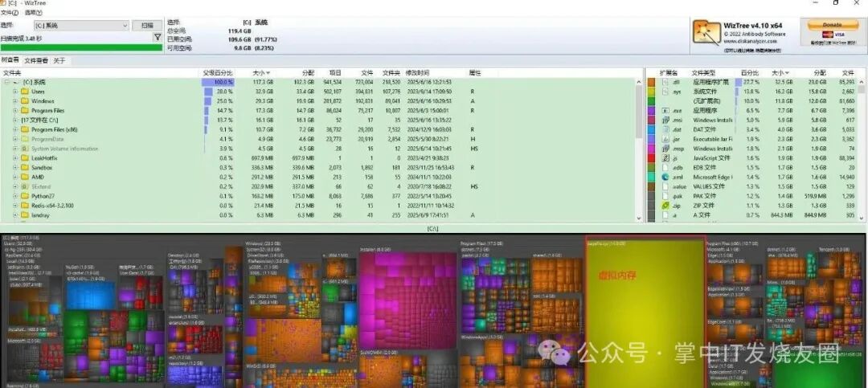The height and width of the screenshot is (388, 868).
Task: Open the www.diskanalyzer.com link
Action: coord(750,41)
